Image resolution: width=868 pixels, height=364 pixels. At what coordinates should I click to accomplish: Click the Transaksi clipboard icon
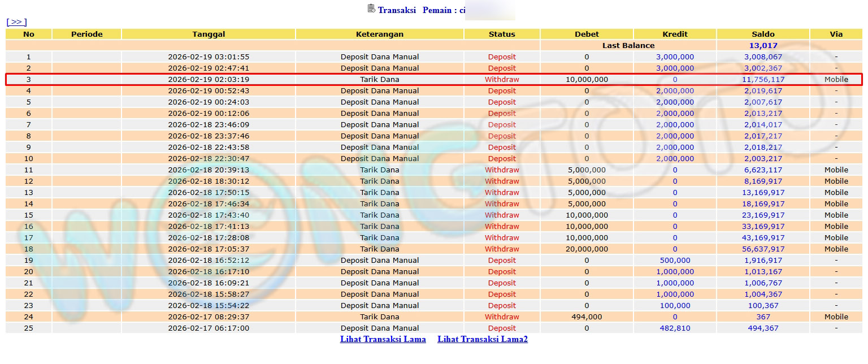pyautogui.click(x=371, y=8)
